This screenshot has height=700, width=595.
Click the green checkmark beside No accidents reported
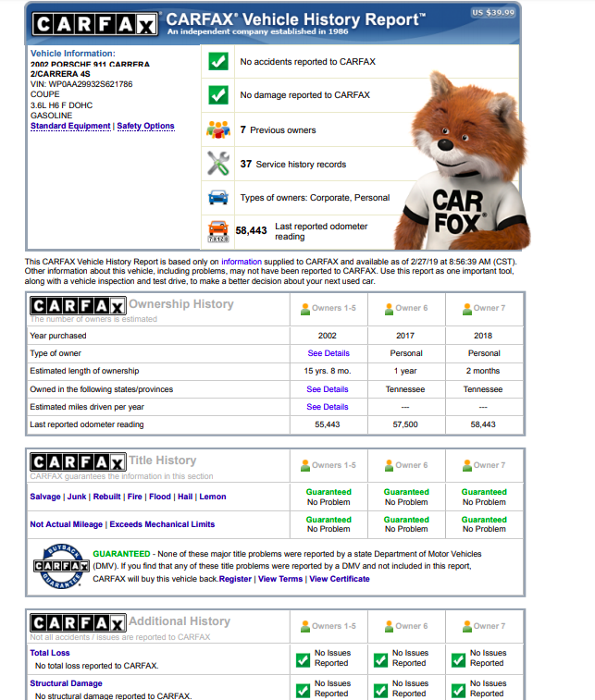pyautogui.click(x=218, y=62)
